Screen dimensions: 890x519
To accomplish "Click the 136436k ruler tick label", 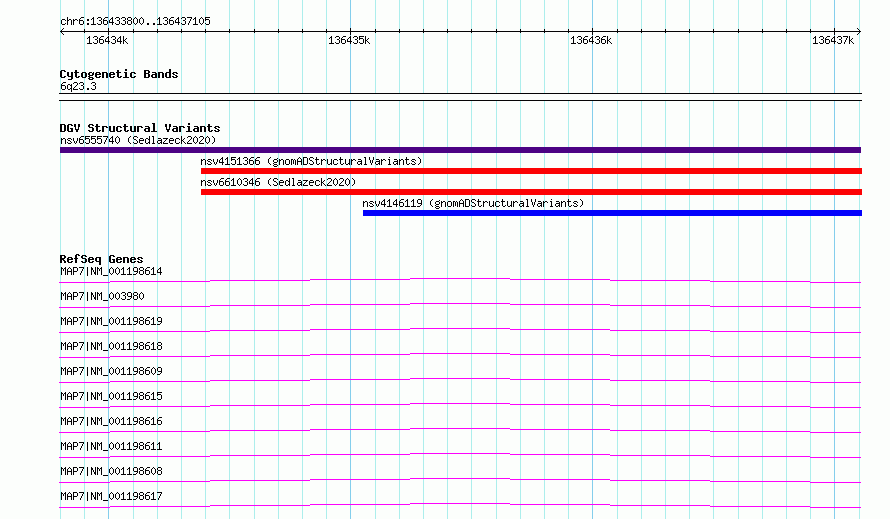I will pyautogui.click(x=591, y=40).
